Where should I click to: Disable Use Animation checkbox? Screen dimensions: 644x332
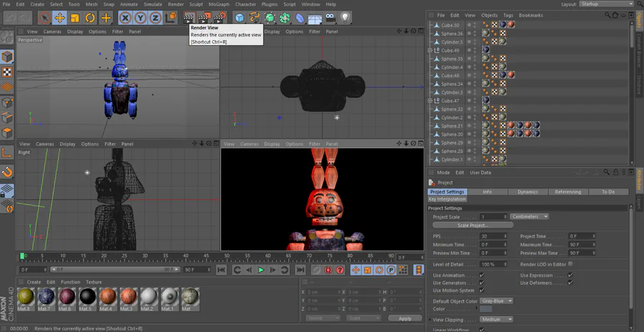[x=482, y=275]
